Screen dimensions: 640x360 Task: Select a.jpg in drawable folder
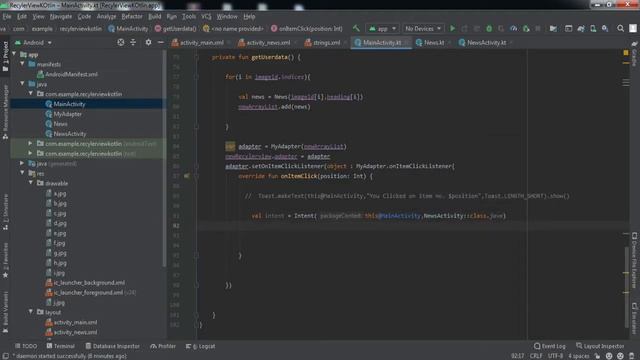point(60,193)
